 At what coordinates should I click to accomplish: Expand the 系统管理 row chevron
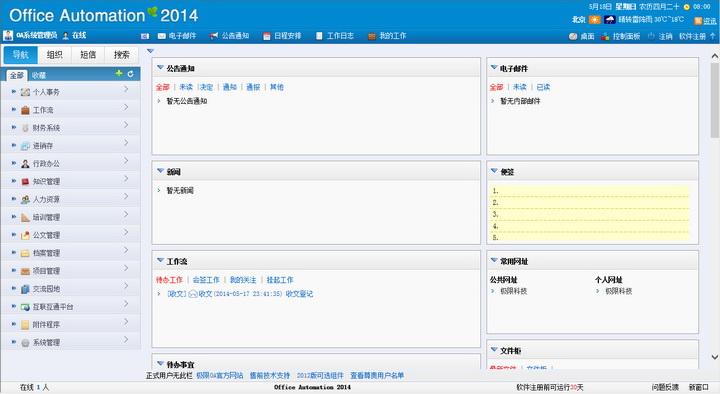point(126,340)
